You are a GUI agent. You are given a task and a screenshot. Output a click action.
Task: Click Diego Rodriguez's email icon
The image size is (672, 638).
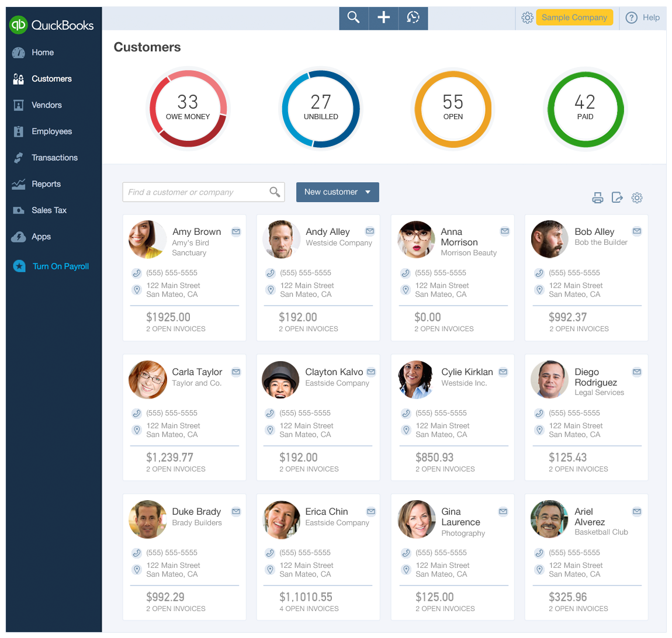click(637, 372)
